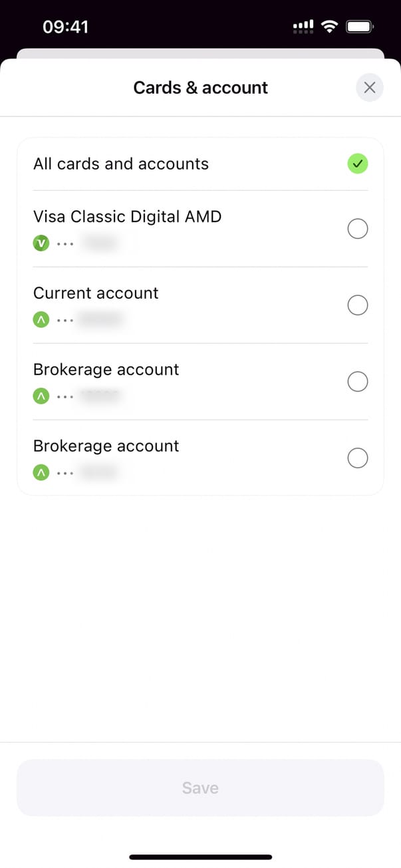Tap the Cards & account title
This screenshot has width=401, height=868.
point(200,88)
